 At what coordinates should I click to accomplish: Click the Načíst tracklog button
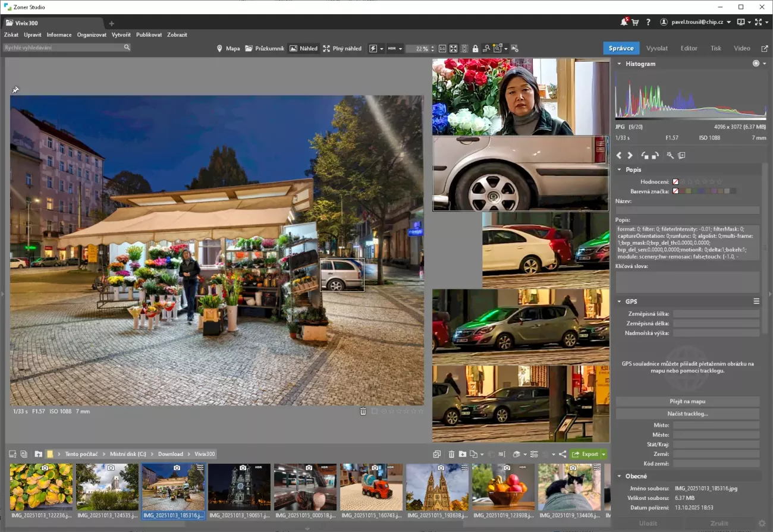coord(687,414)
